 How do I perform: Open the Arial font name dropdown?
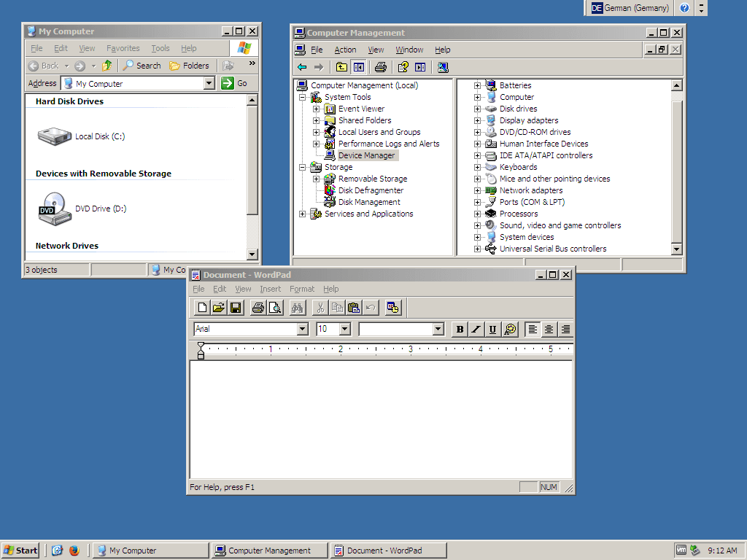click(303, 329)
